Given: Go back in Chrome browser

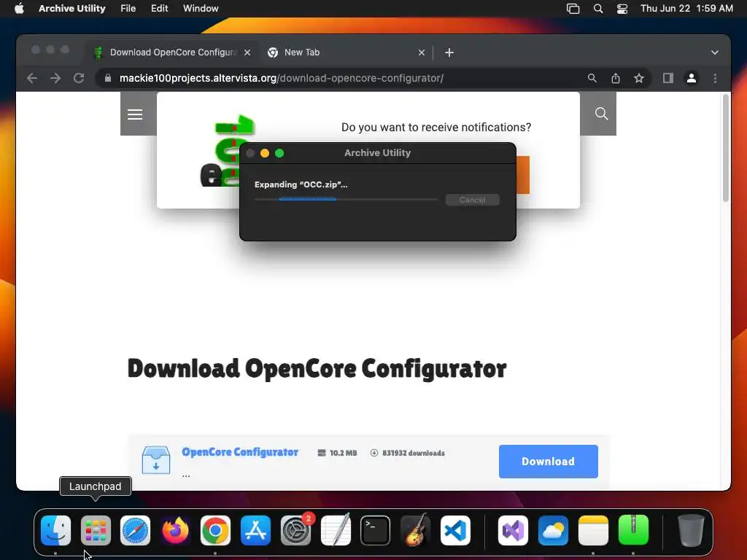Looking at the screenshot, I should pos(32,78).
